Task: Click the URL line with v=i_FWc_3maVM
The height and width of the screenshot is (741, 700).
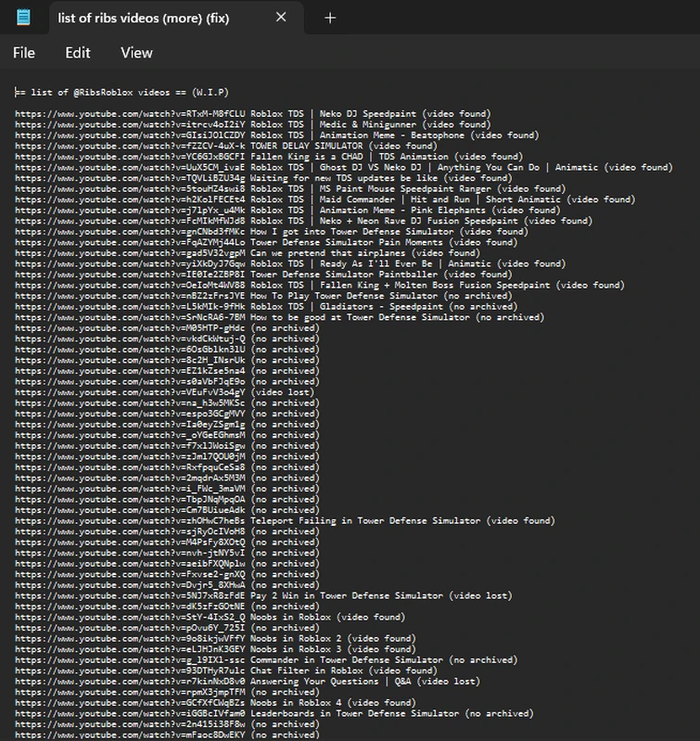Action: click(x=167, y=489)
